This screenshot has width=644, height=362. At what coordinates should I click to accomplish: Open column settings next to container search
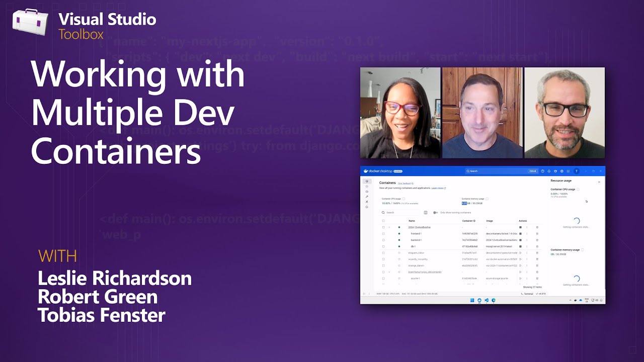tap(426, 213)
